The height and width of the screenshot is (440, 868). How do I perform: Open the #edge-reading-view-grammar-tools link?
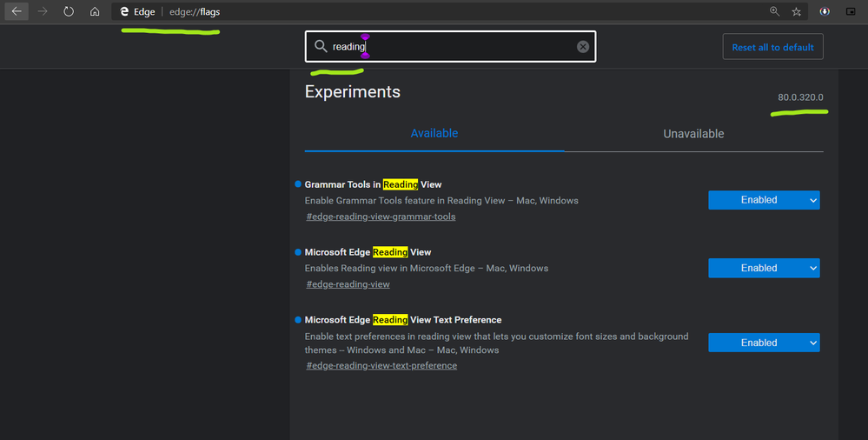381,217
